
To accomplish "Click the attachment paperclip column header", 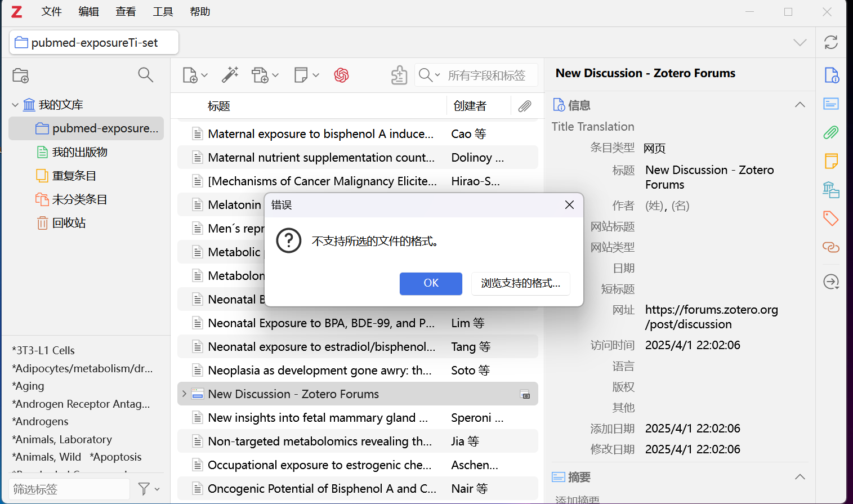I will point(525,106).
